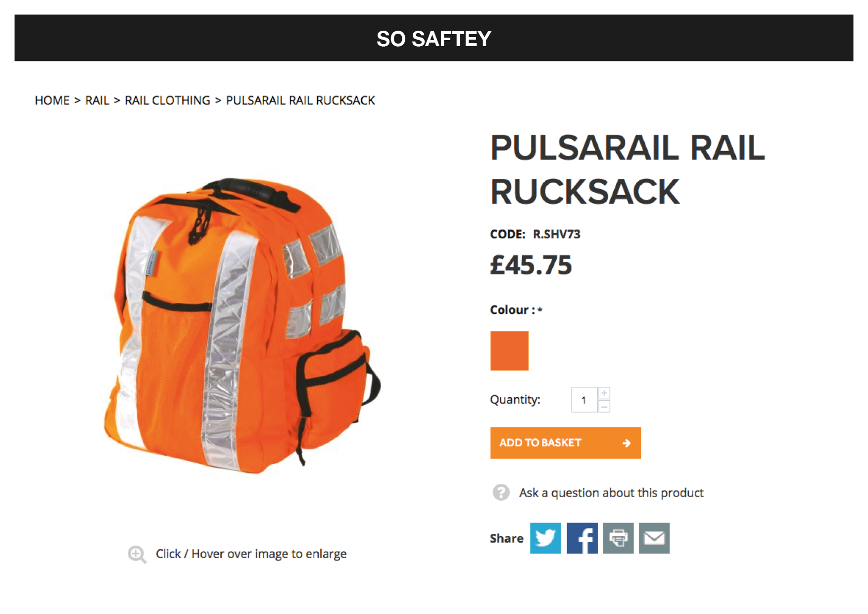Open the RAIL breadcrumb link
The image size is (868, 614).
coord(97,101)
